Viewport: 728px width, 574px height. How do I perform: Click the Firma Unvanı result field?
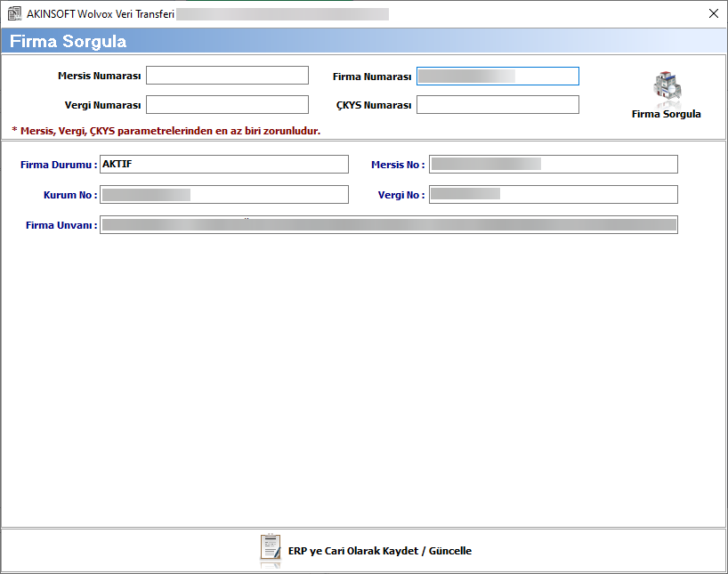coord(389,225)
